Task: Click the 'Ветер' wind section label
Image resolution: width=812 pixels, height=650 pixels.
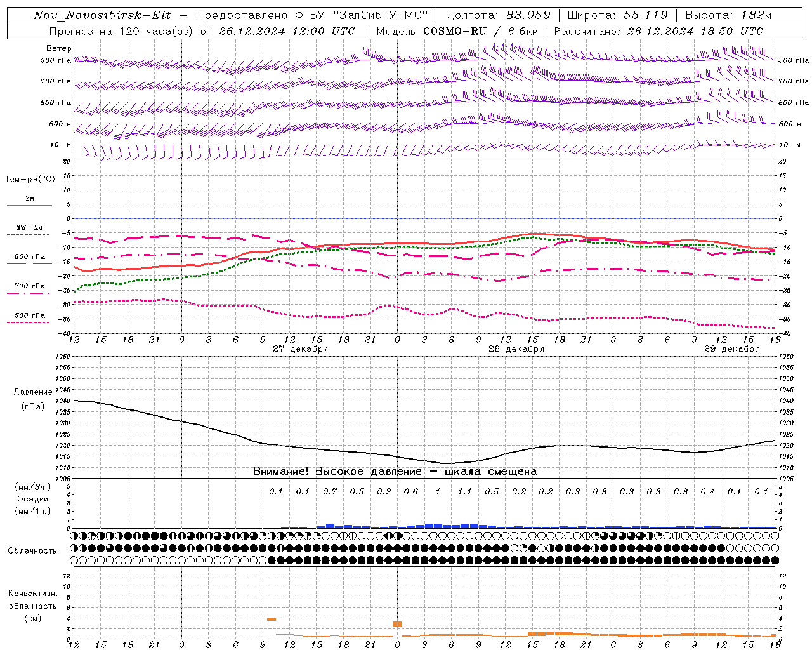Action: (x=59, y=48)
